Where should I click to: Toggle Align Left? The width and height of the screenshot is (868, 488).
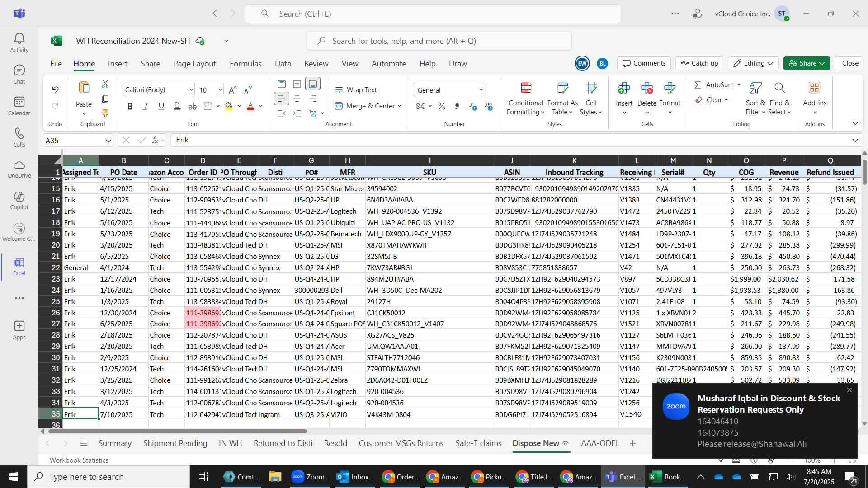point(281,99)
